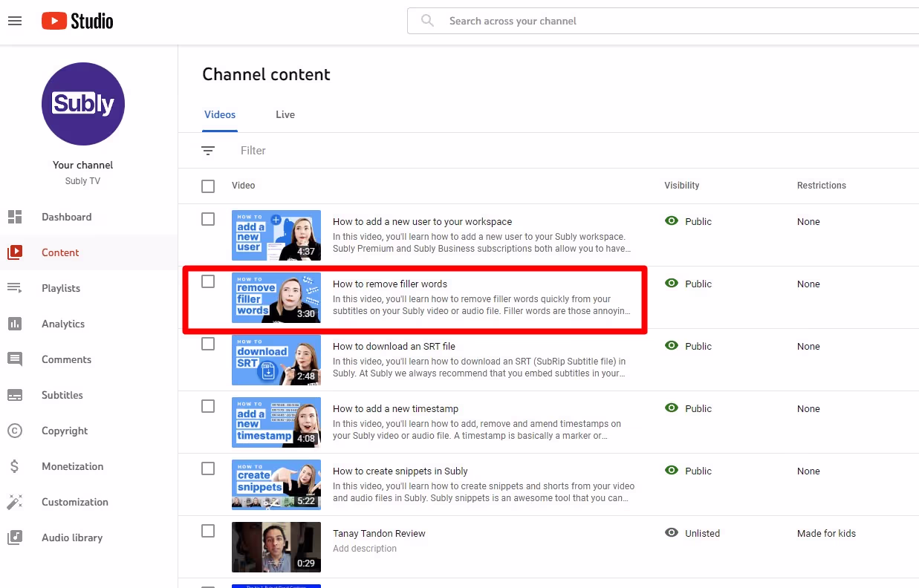Open 'Tanay Tandon Review' video title
The image size is (919, 588).
pos(379,533)
